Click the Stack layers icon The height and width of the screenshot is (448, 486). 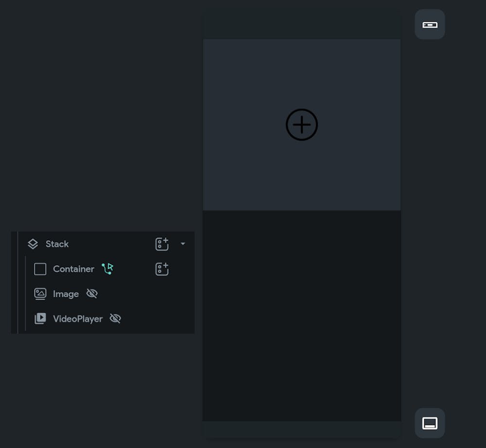click(x=33, y=244)
